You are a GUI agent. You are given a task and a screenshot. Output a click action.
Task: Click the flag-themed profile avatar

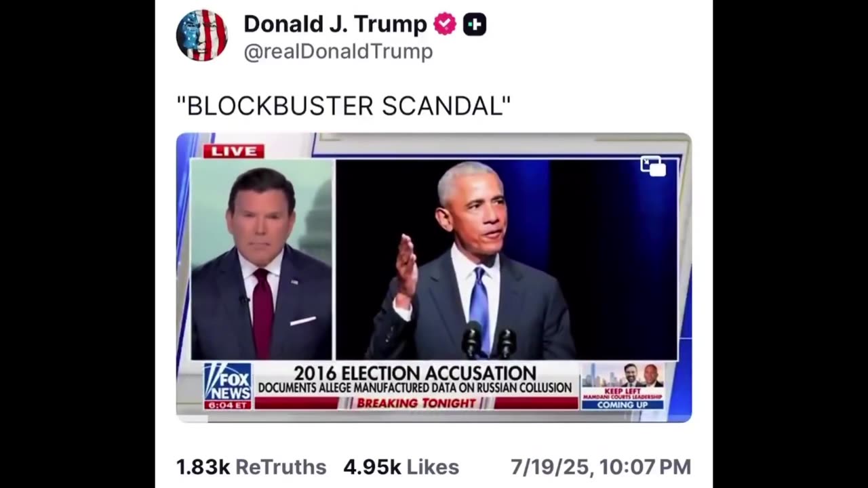pyautogui.click(x=201, y=35)
